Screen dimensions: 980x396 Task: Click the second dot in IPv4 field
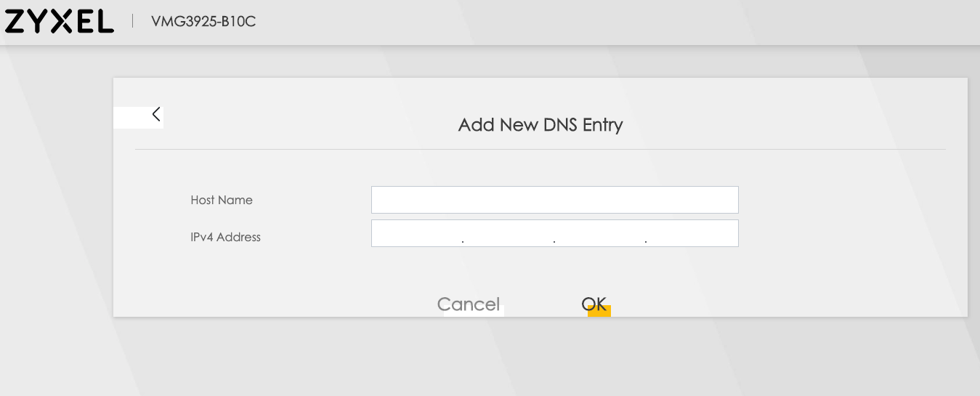pyautogui.click(x=554, y=241)
